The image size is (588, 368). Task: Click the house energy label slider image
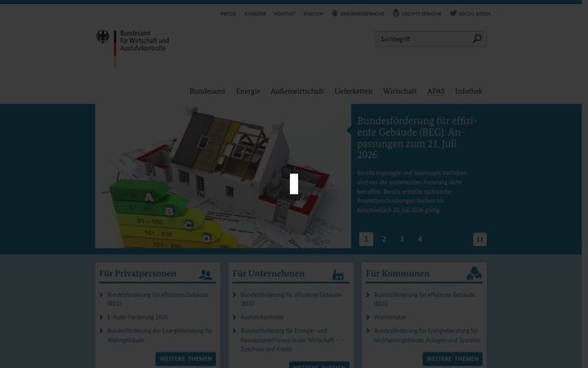click(223, 176)
